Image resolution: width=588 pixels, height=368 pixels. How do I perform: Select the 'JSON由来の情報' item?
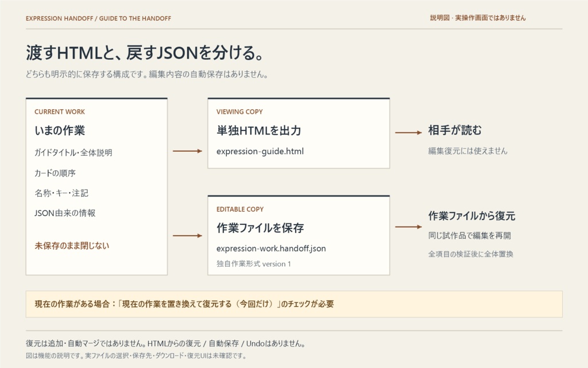tap(65, 213)
